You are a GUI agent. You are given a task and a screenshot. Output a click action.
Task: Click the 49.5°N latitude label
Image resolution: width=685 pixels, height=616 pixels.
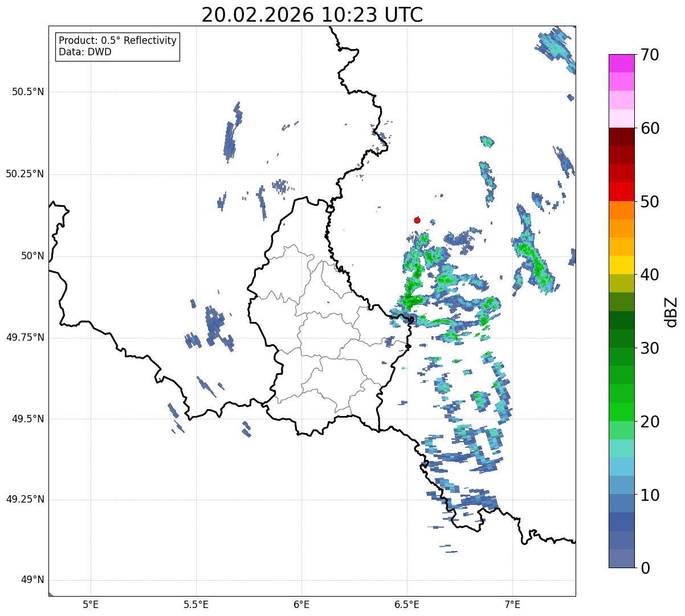coord(28,419)
